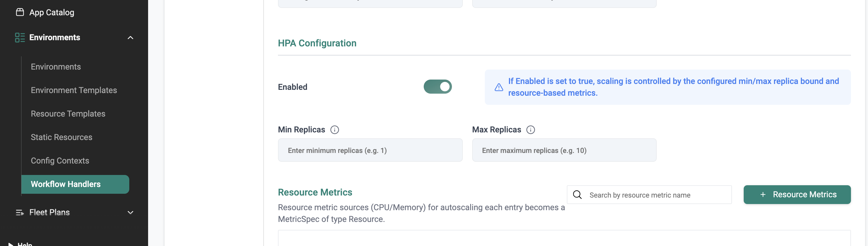The width and height of the screenshot is (868, 246).
Task: Click the 'Min Replicas' label
Action: (x=301, y=129)
